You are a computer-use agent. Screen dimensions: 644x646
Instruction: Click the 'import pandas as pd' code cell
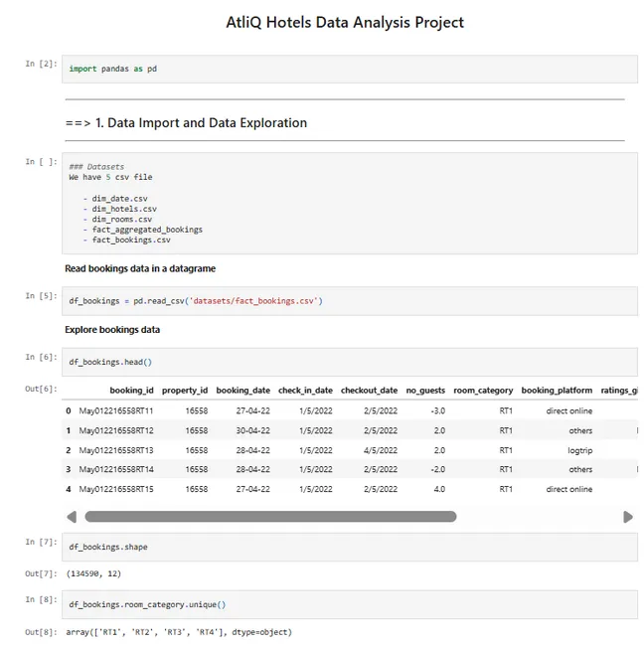(x=350, y=69)
